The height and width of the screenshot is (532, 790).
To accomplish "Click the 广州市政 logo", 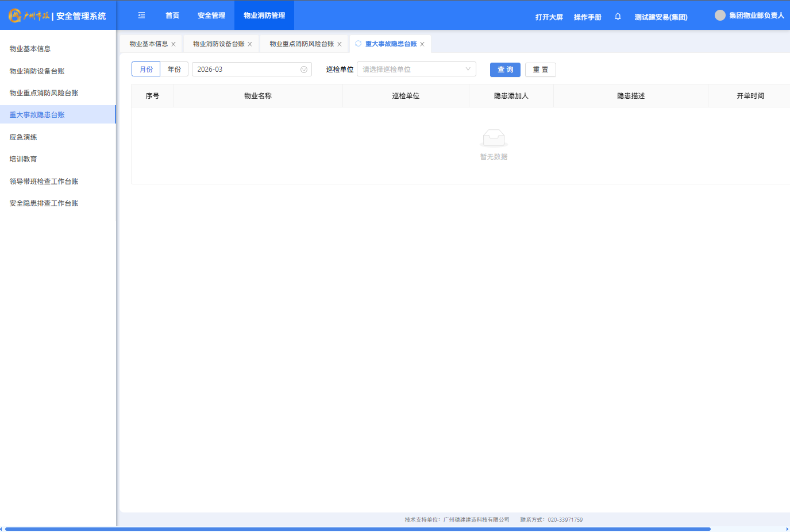I will tap(29, 16).
